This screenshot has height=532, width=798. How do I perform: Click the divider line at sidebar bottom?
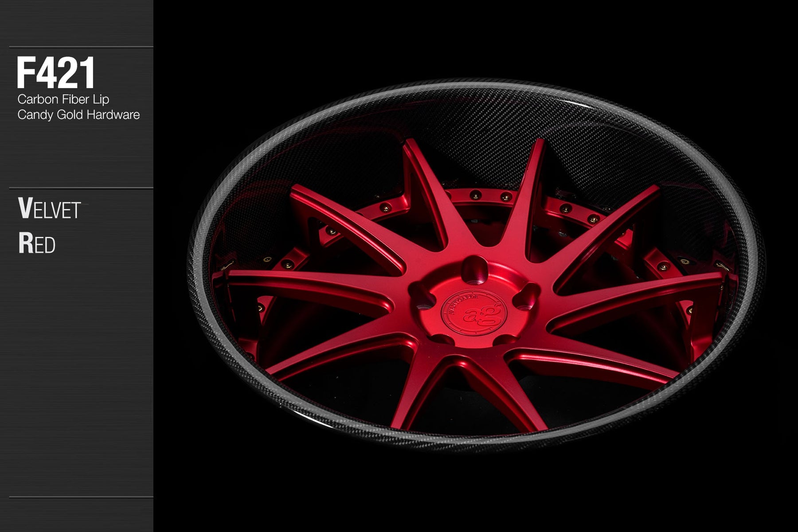pos(81,497)
